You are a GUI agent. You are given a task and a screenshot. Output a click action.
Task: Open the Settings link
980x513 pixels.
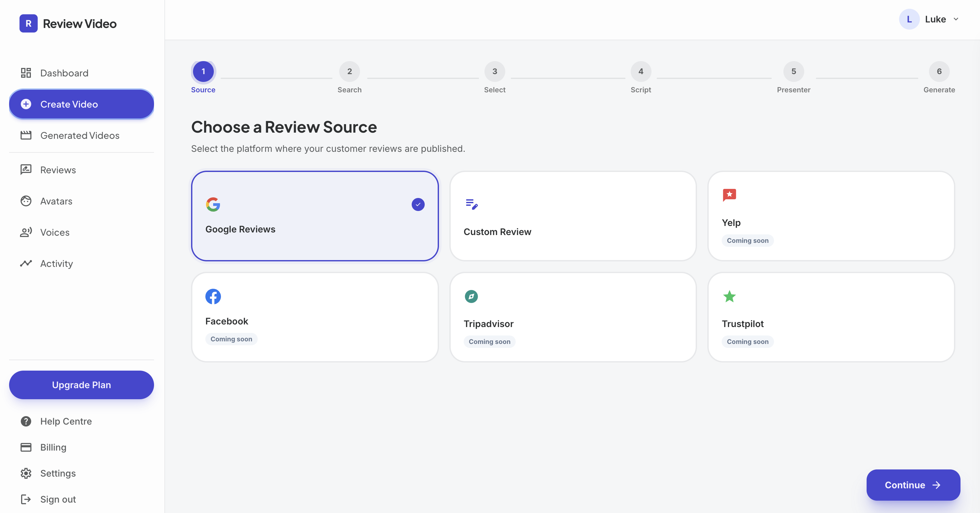pos(82,473)
